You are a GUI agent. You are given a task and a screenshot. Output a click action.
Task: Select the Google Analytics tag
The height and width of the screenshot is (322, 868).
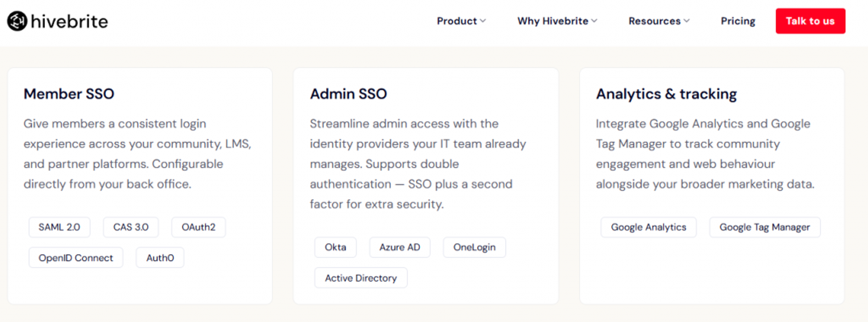[x=648, y=227]
